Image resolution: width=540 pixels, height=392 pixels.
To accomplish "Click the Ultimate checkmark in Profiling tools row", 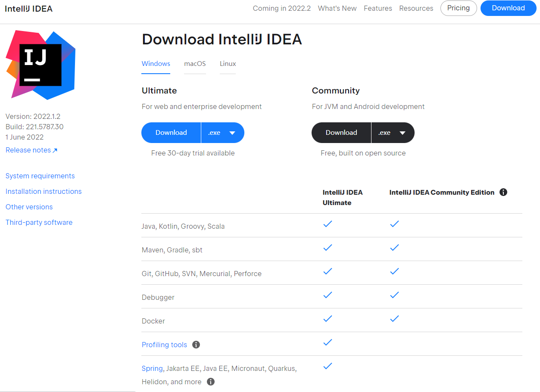I will pyautogui.click(x=328, y=342).
